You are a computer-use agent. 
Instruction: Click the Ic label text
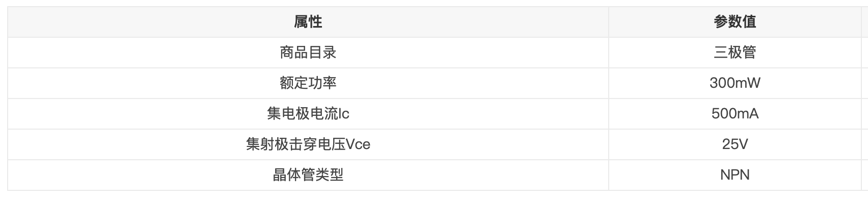point(344,114)
